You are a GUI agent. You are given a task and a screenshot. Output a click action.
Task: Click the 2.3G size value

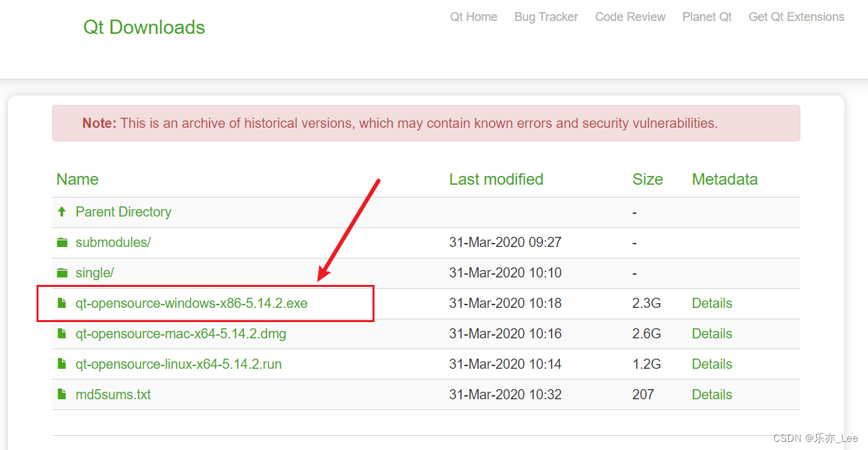point(646,303)
